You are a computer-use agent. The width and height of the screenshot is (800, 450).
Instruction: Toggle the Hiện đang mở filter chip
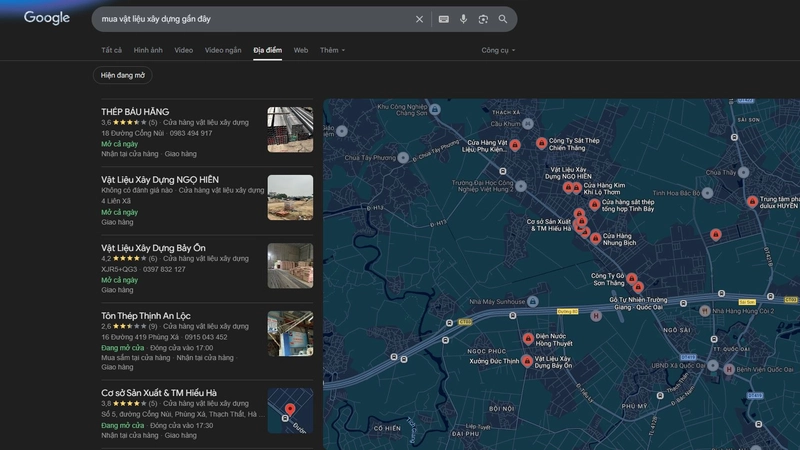(122, 75)
